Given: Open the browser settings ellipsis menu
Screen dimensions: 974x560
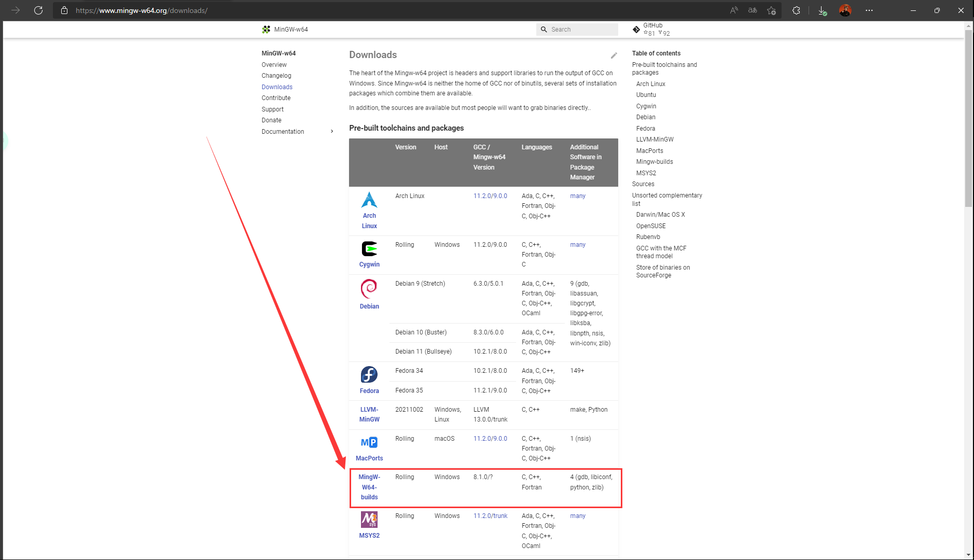Looking at the screenshot, I should click(869, 10).
